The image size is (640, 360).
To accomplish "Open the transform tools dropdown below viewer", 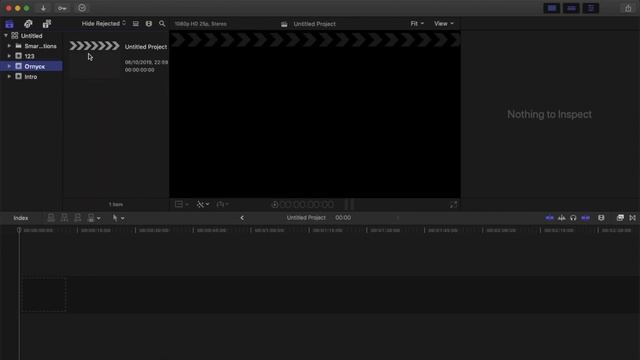I will (182, 204).
